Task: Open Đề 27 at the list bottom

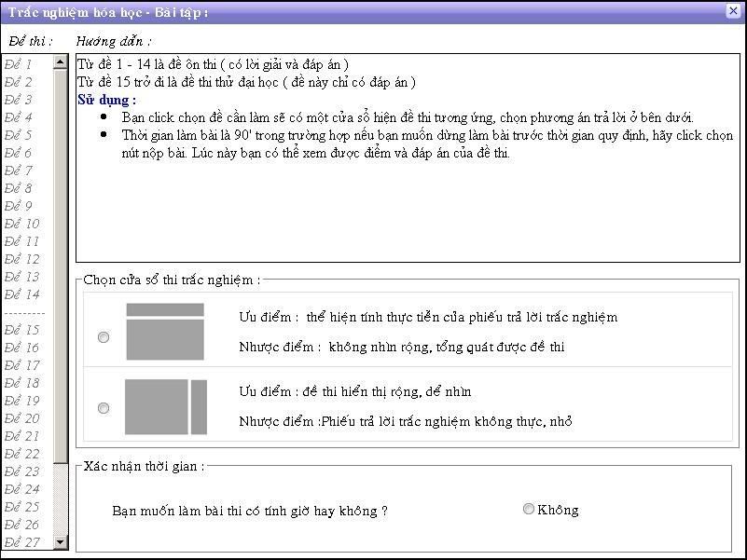Action: [x=21, y=542]
